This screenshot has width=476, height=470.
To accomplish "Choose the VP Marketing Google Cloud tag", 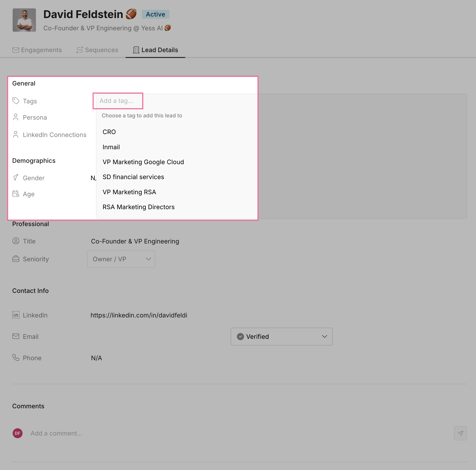I will (x=143, y=162).
